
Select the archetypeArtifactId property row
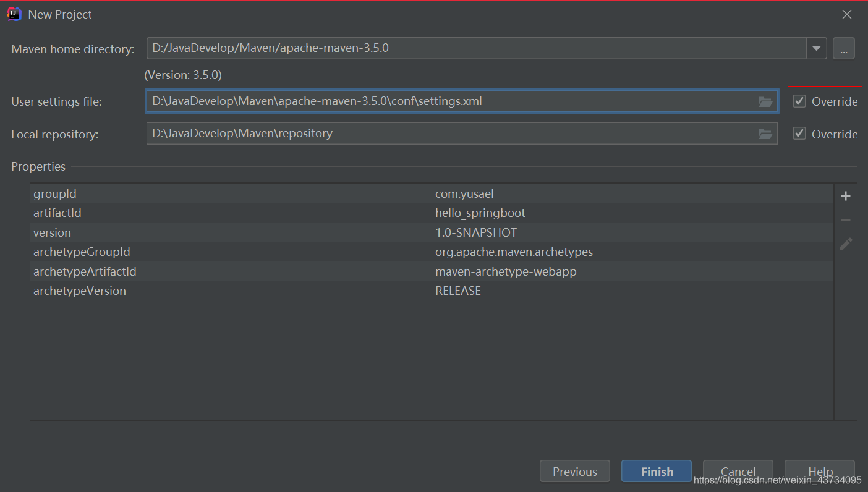point(432,272)
